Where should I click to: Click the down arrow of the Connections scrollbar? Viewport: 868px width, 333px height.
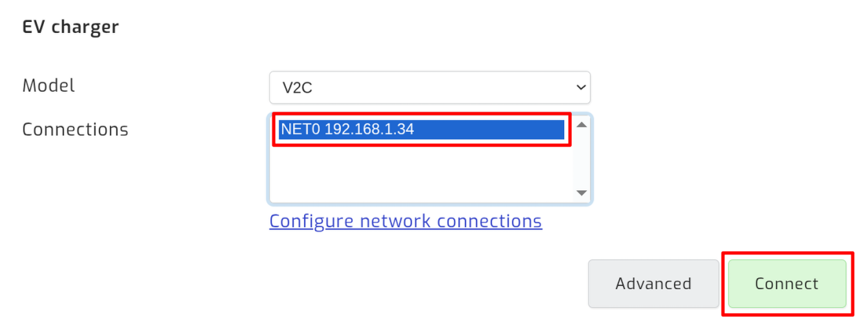(581, 193)
